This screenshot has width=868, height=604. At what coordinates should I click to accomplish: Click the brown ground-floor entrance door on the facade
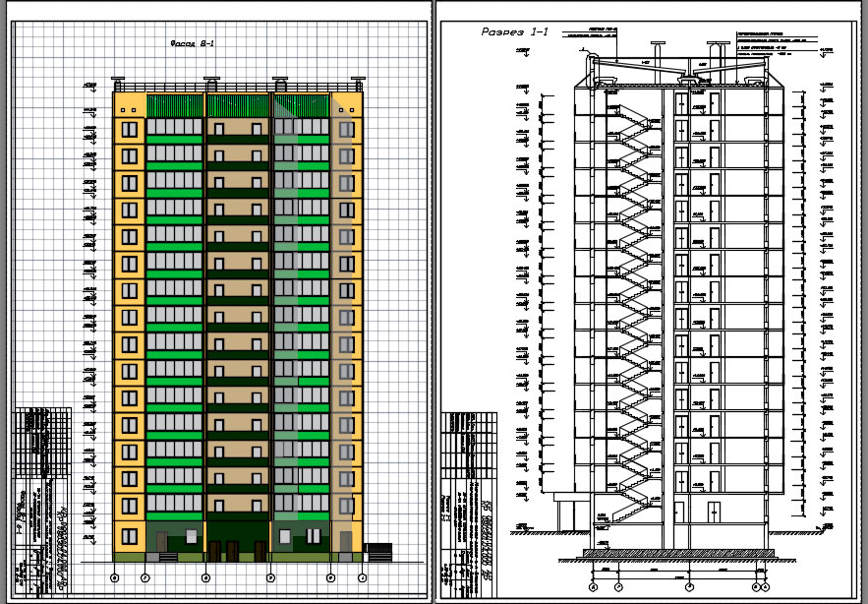click(x=161, y=541)
